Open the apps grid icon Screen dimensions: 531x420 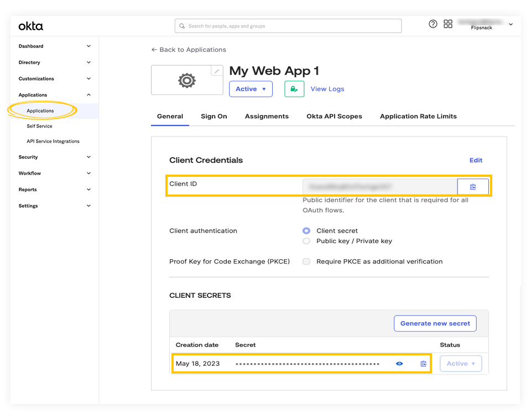point(448,24)
